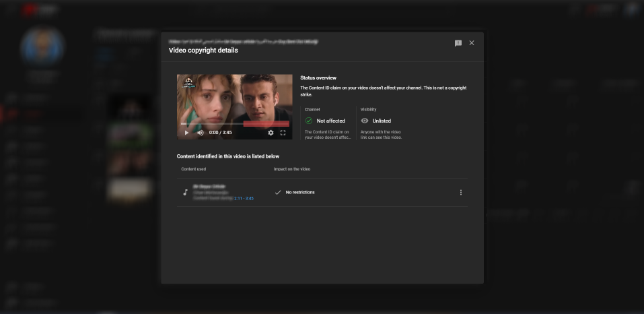
Task: Click the Content used column header
Action: coord(194,169)
